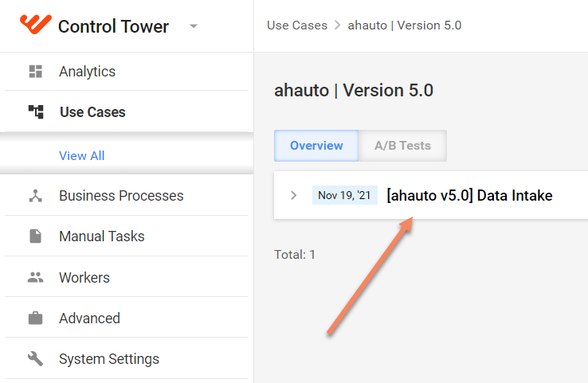Open [ahauto v5.0] Data Intake entry
This screenshot has height=383, width=588.
click(x=469, y=195)
